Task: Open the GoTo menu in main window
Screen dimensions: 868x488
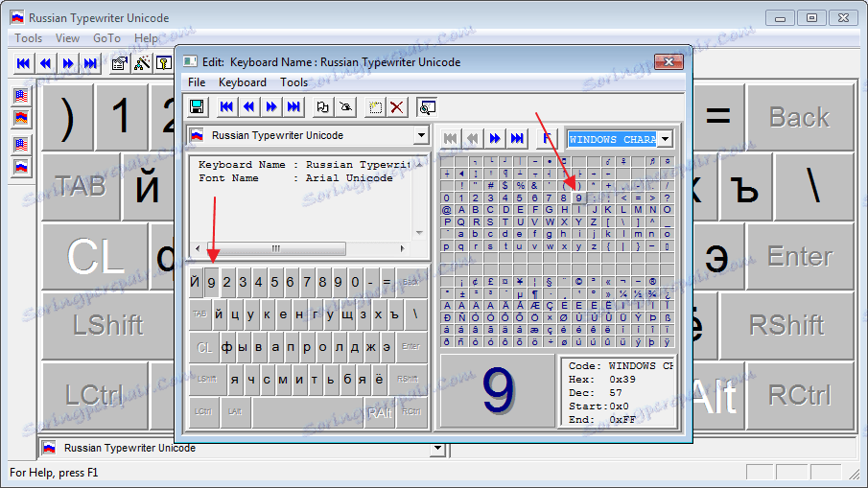Action: (106, 38)
